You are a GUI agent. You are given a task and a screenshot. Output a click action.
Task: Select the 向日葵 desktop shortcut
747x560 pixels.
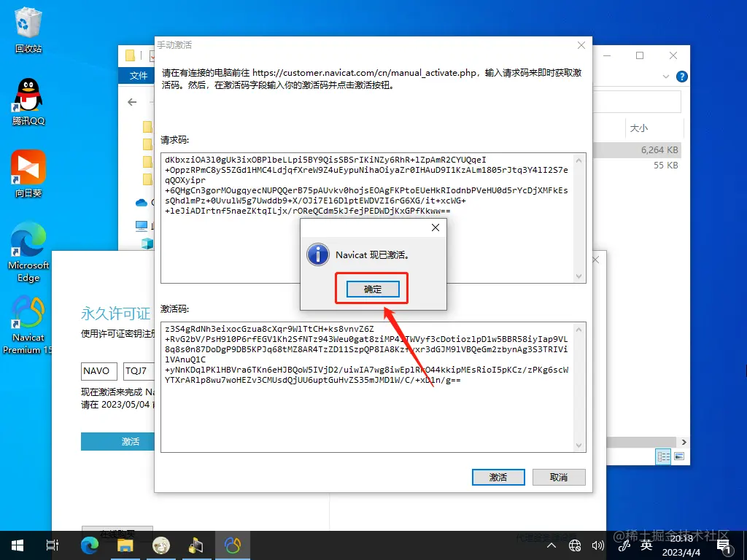tap(28, 174)
